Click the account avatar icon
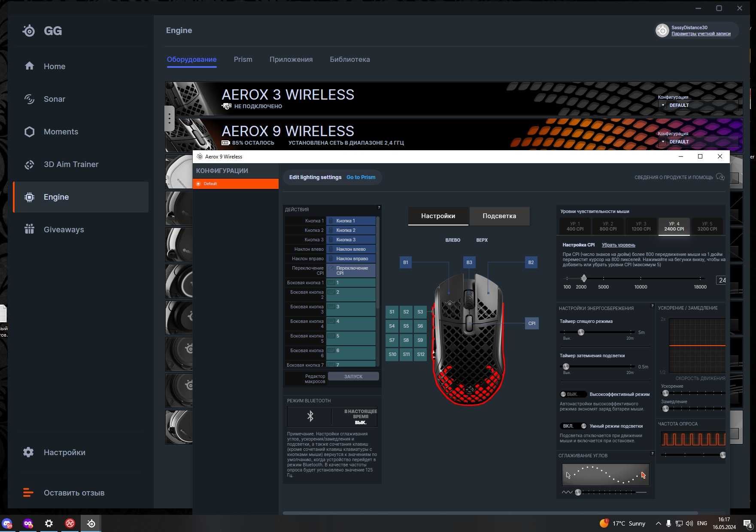This screenshot has width=756, height=532. coord(662,30)
